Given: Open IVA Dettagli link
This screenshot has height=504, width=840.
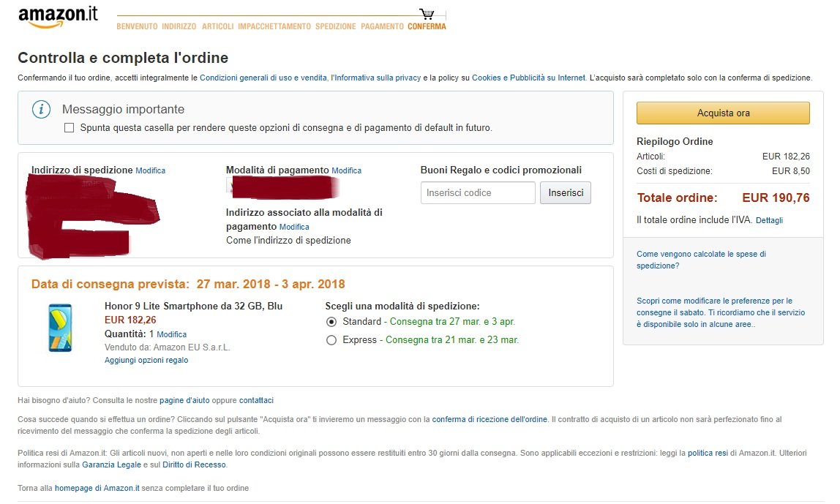Looking at the screenshot, I should [769, 220].
